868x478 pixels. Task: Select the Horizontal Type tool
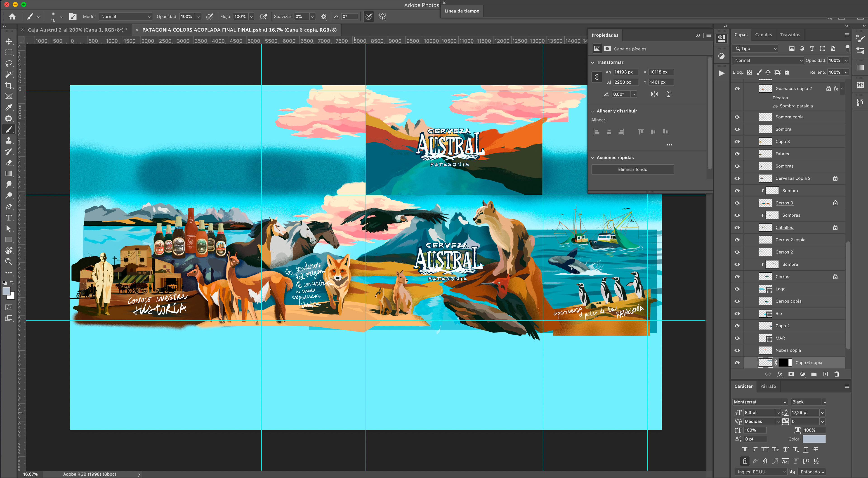pos(9,218)
